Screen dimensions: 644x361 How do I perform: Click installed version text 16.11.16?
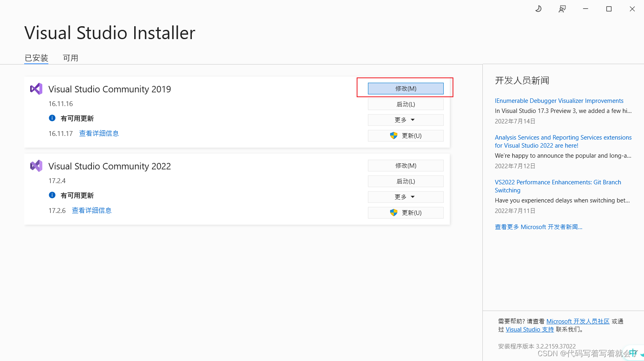(x=61, y=104)
